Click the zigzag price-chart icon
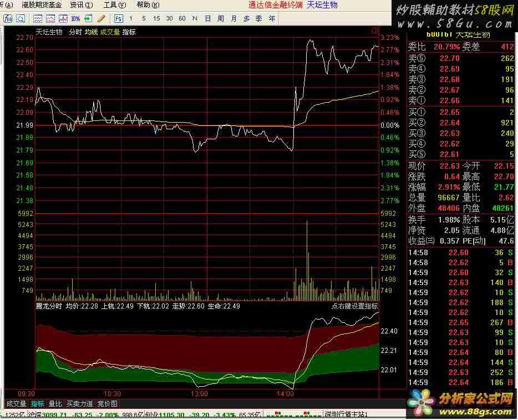This screenshot has width=518, height=420. pyautogui.click(x=63, y=18)
